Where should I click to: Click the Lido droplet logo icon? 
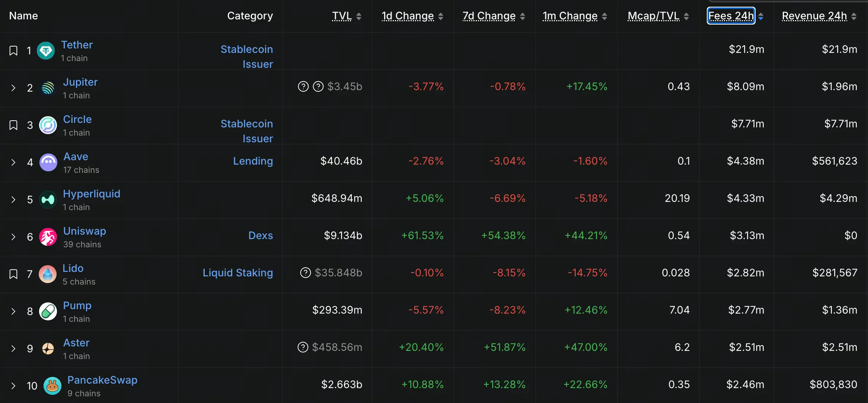(x=48, y=274)
